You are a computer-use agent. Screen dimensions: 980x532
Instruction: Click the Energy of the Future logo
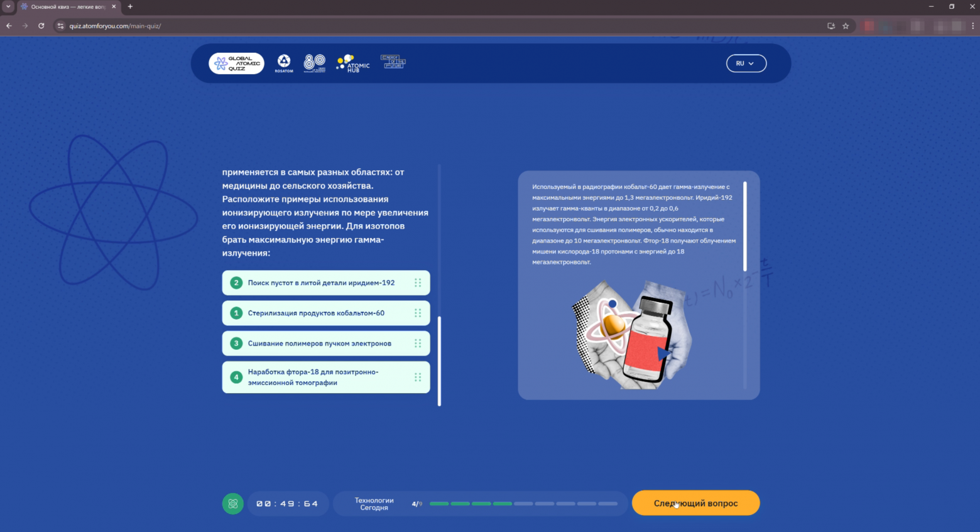point(393,61)
